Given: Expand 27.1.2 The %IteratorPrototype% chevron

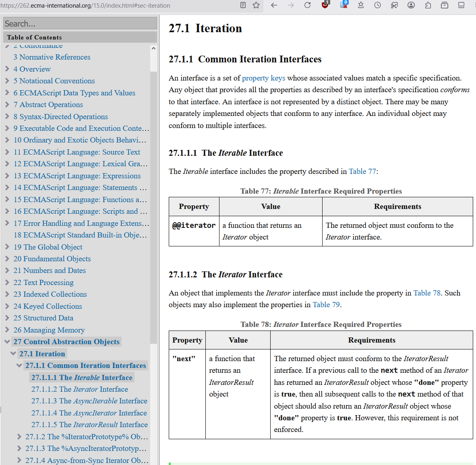Looking at the screenshot, I should click(19, 437).
